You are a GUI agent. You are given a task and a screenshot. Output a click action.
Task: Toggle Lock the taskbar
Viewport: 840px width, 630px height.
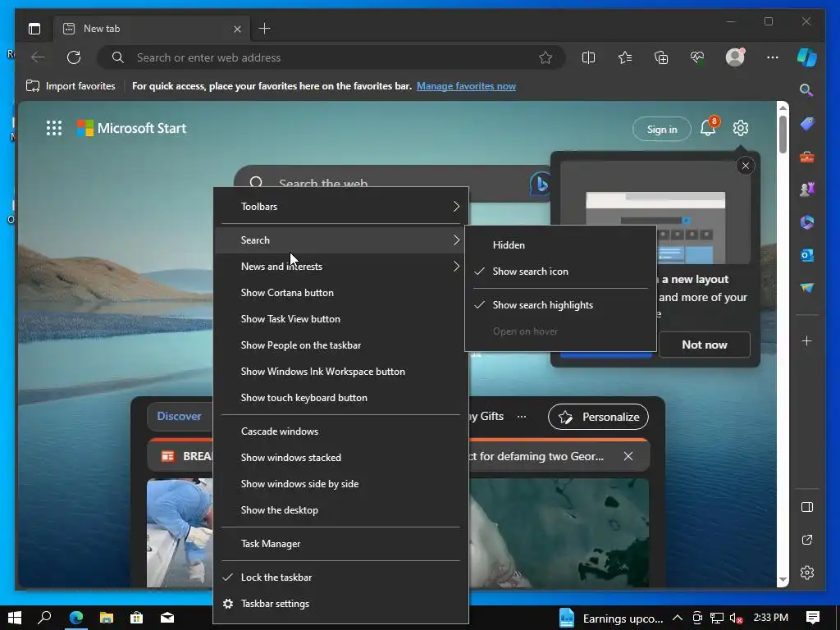pyautogui.click(x=340, y=577)
